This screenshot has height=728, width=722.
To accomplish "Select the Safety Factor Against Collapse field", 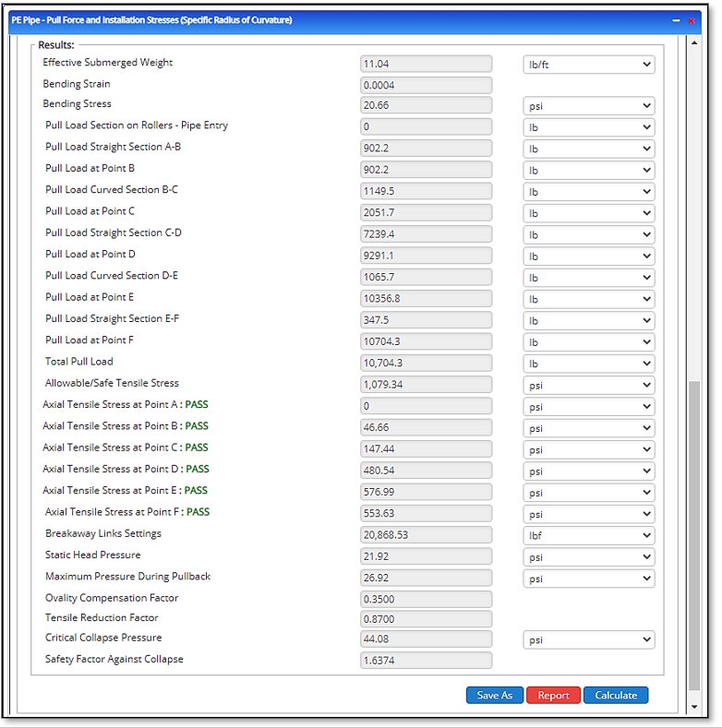I will 426,661.
